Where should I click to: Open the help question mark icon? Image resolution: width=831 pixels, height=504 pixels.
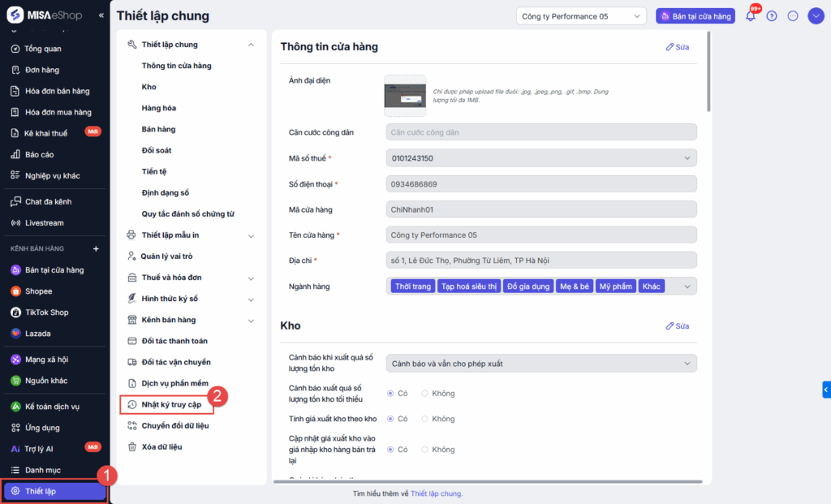pos(772,16)
